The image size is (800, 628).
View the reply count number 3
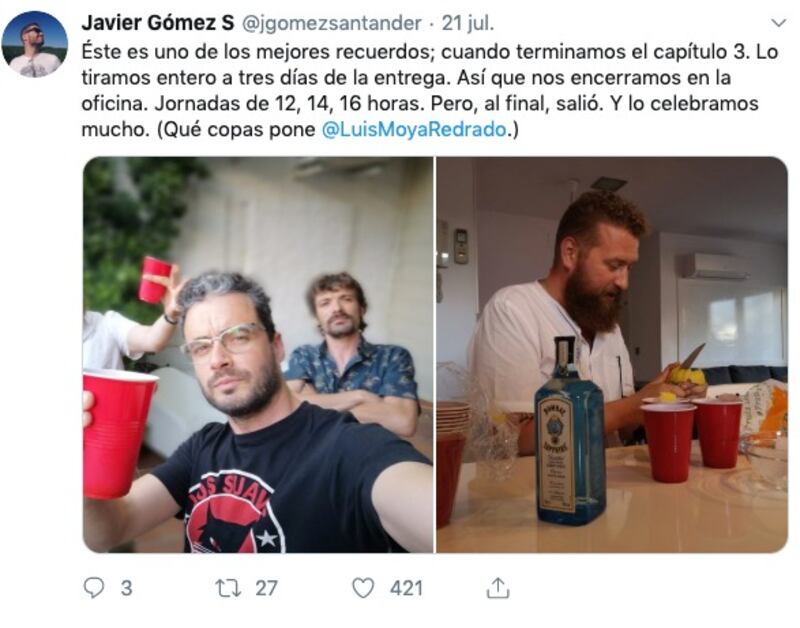(127, 588)
